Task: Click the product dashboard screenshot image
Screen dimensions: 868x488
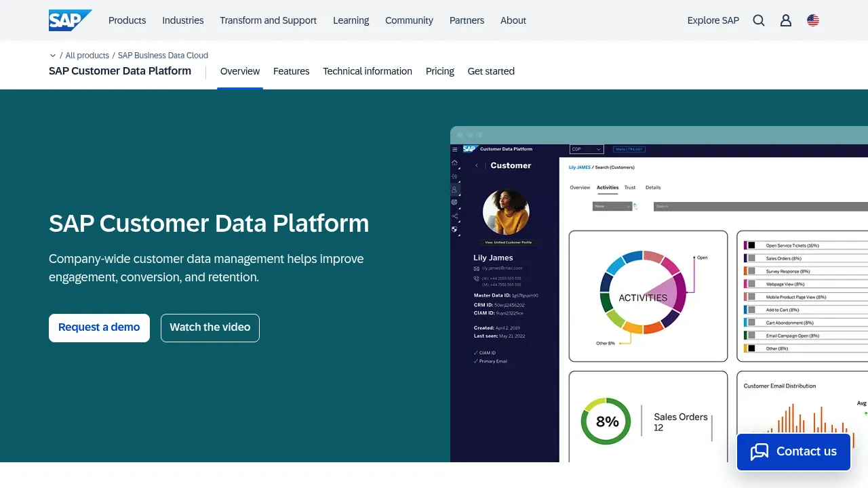Action: [659, 294]
